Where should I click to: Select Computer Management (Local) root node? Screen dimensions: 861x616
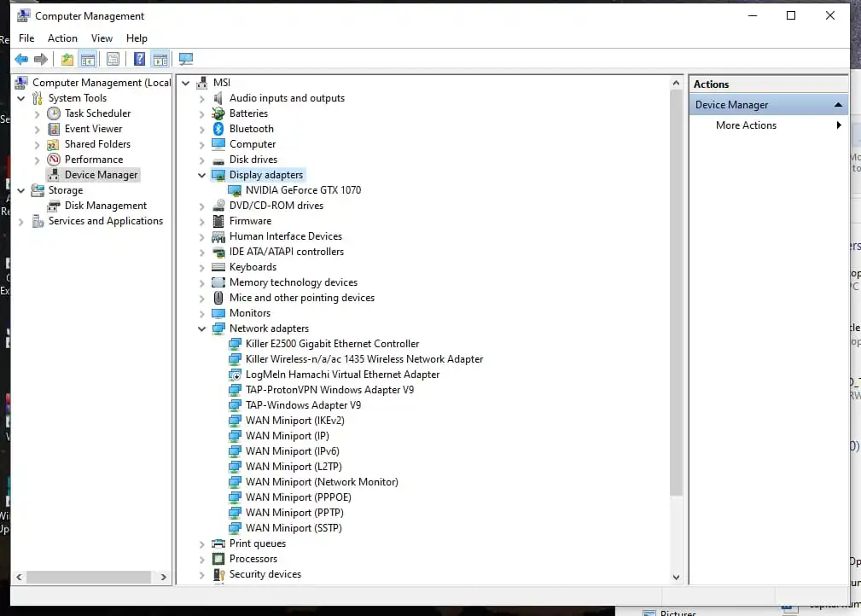(x=102, y=83)
